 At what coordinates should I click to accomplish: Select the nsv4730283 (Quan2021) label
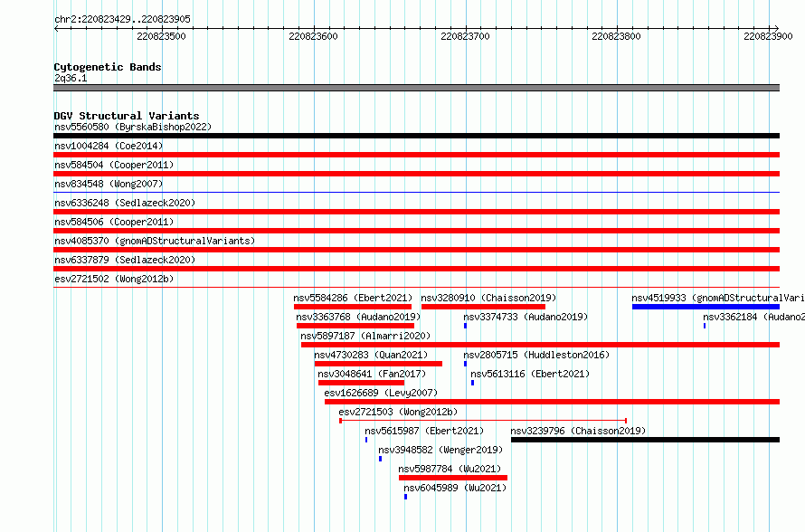click(x=371, y=355)
